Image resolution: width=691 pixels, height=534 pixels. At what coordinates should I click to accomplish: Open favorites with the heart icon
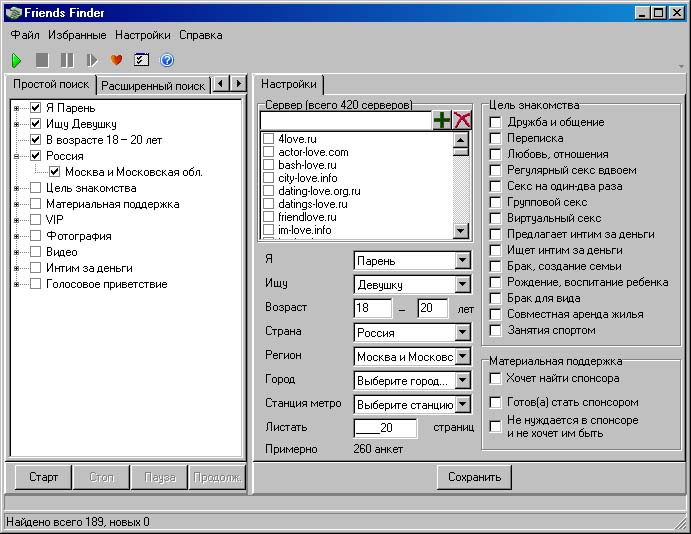(117, 60)
